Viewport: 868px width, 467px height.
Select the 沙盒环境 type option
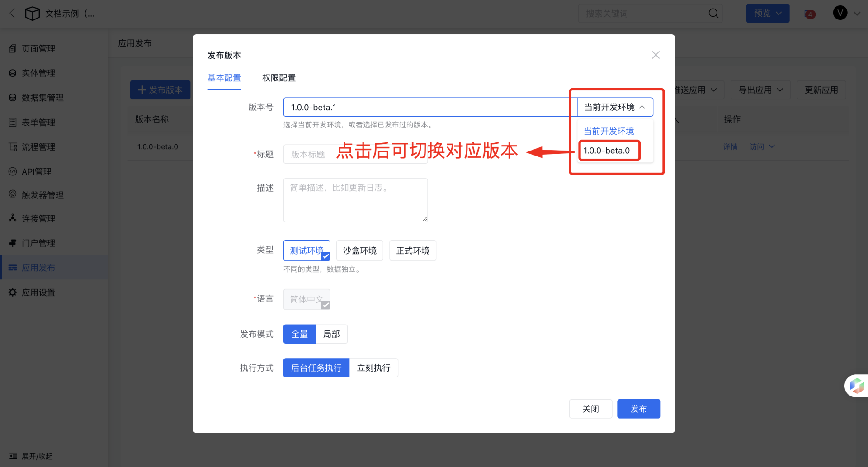pyautogui.click(x=359, y=250)
